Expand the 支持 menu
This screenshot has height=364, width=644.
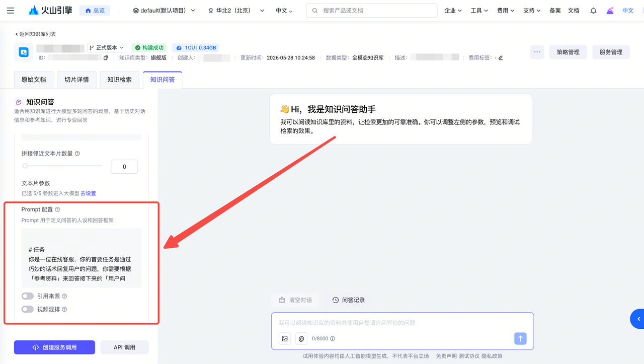coord(532,11)
